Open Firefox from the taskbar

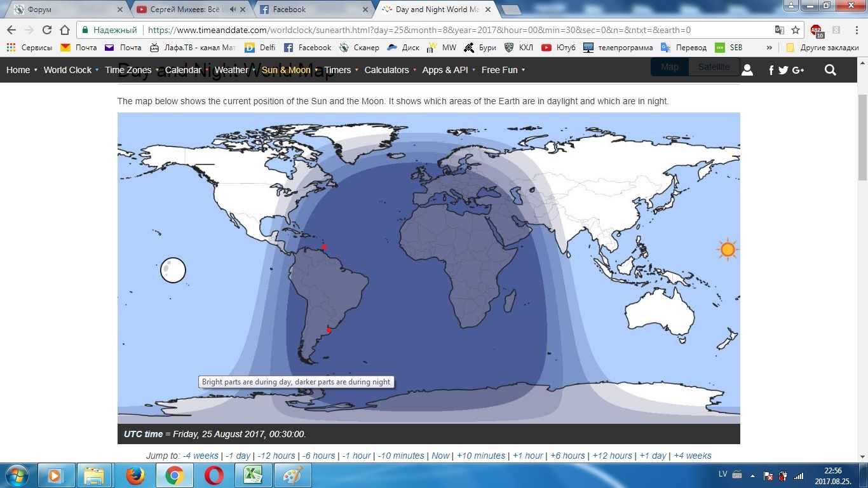tap(135, 475)
